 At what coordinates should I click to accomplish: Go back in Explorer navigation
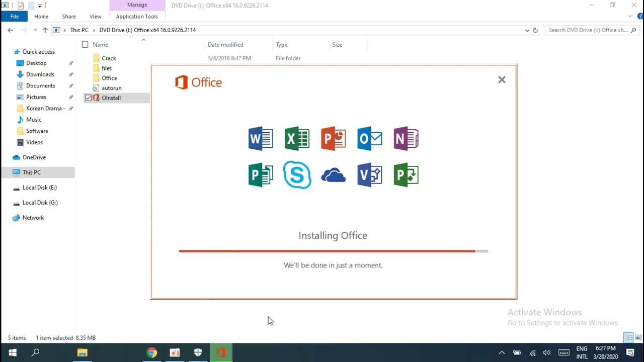(10, 30)
